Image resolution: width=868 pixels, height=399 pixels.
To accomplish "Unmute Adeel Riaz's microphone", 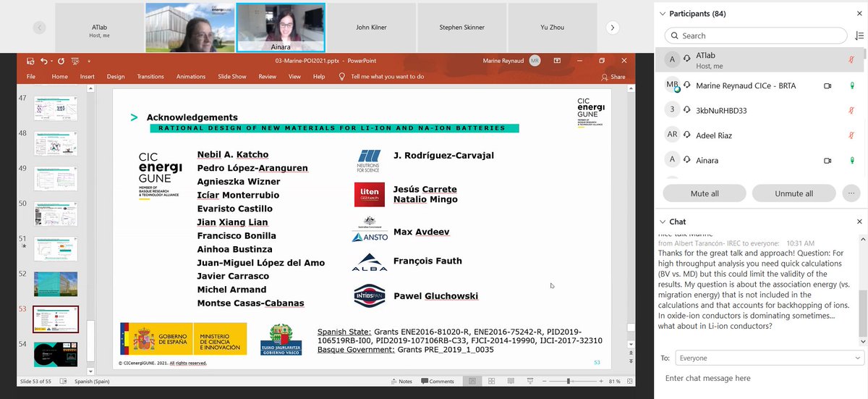I will coord(851,135).
